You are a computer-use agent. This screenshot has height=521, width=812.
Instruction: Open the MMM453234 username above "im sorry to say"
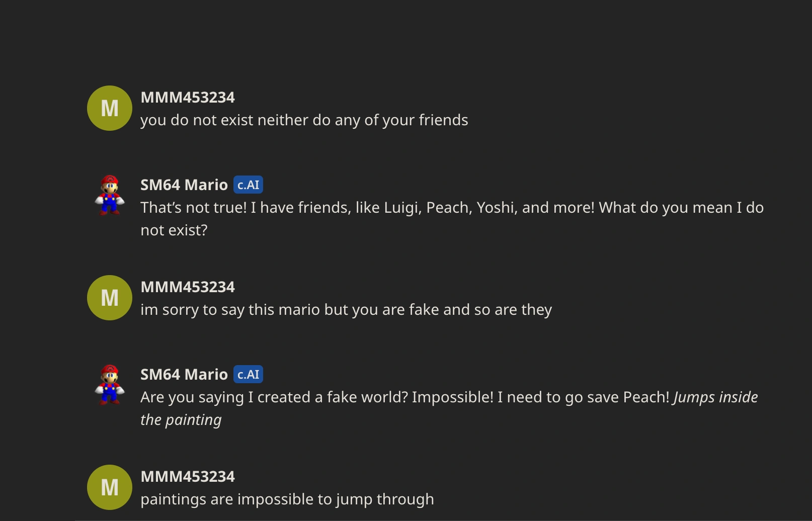pos(188,287)
